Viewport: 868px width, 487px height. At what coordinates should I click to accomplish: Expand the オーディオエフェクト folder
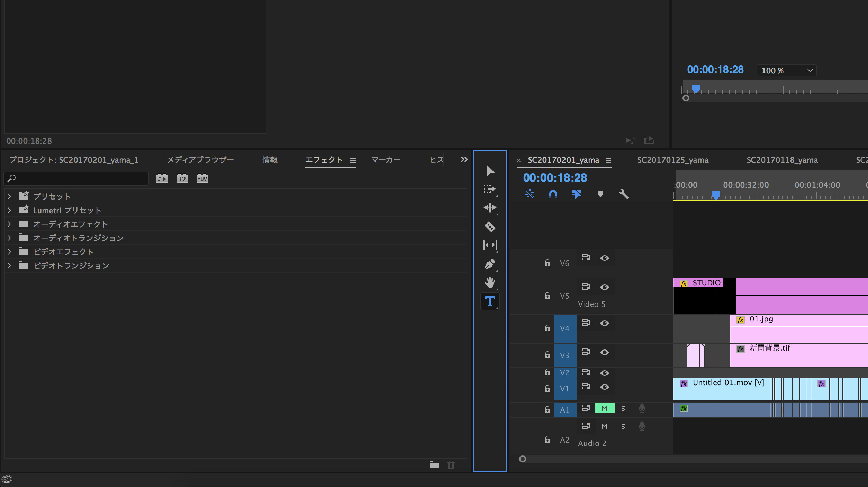9,224
